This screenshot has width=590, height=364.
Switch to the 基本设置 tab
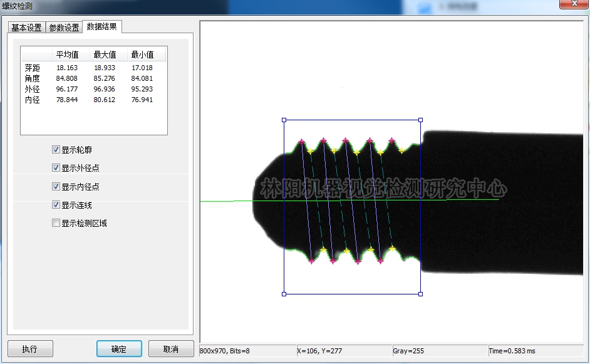[x=27, y=28]
